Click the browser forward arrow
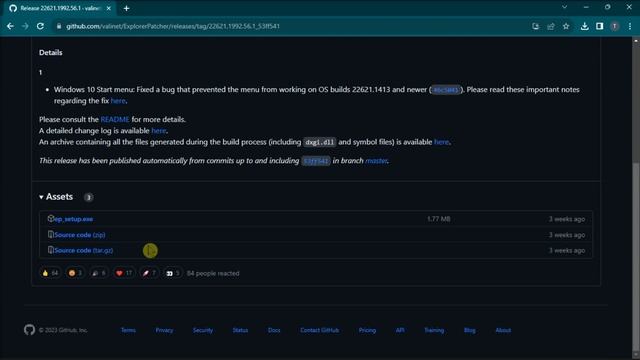This screenshot has height=360, width=640. (25, 26)
